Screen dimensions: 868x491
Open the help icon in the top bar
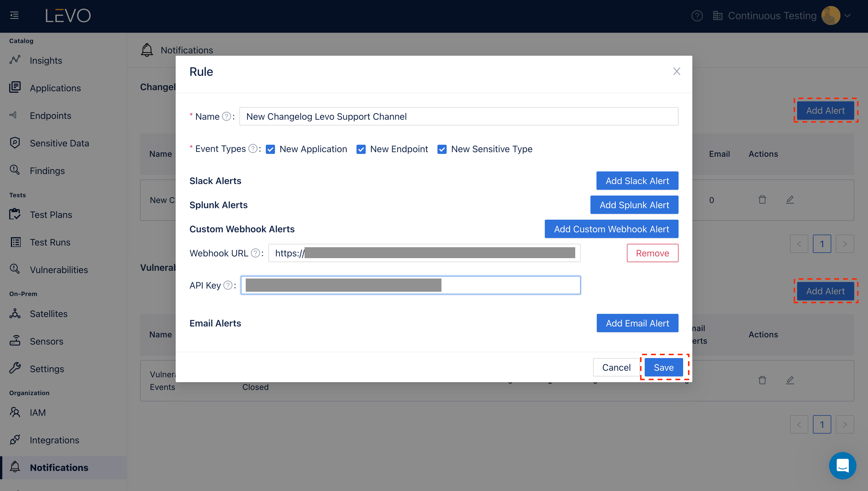(697, 16)
